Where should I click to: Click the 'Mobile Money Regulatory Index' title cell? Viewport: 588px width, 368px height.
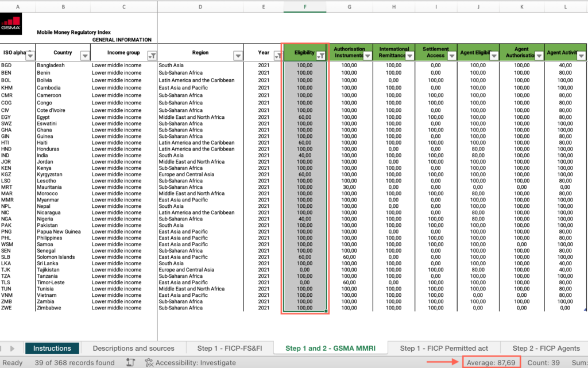coord(73,32)
